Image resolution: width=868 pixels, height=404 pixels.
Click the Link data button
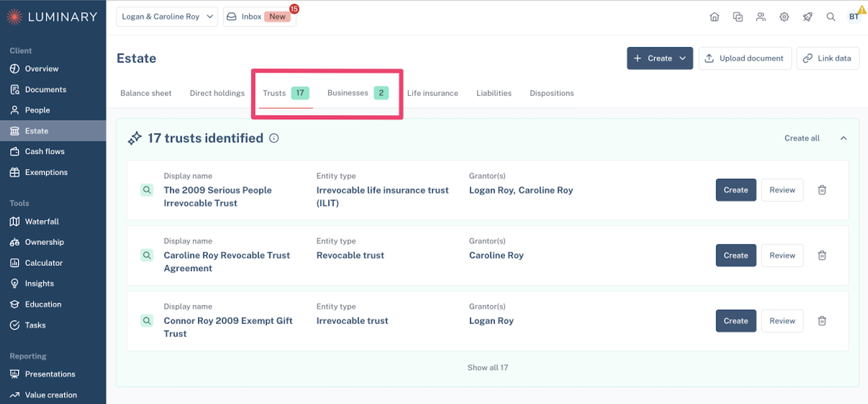tap(827, 58)
